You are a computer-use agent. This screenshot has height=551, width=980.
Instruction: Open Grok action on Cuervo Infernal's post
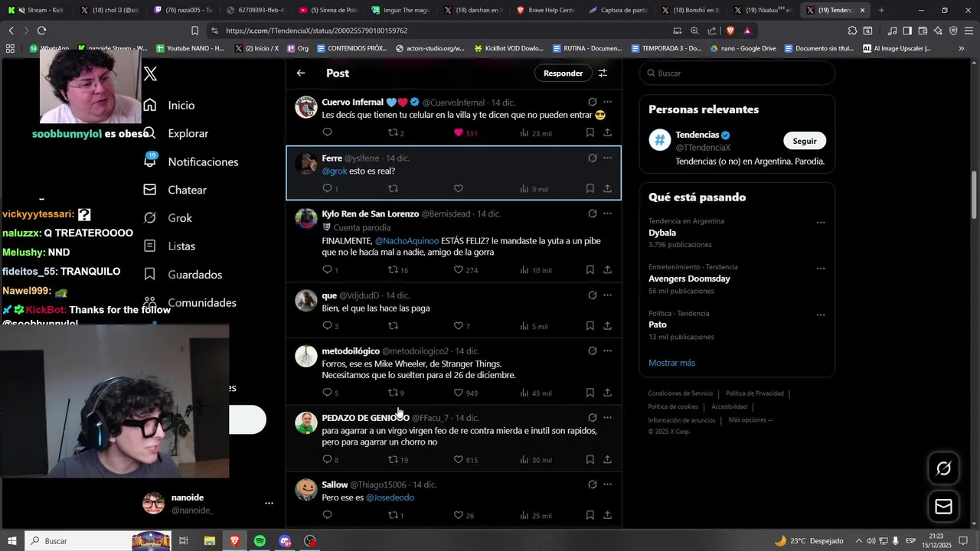(592, 102)
